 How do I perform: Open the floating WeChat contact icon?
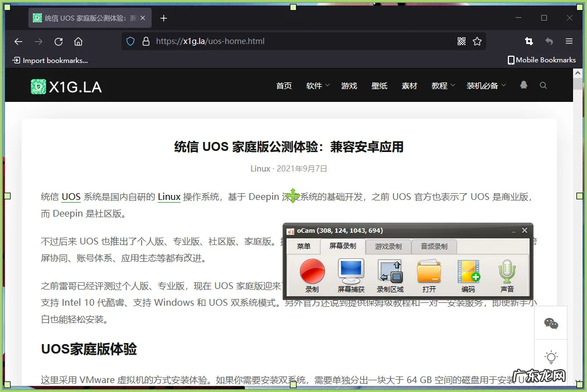click(x=551, y=322)
